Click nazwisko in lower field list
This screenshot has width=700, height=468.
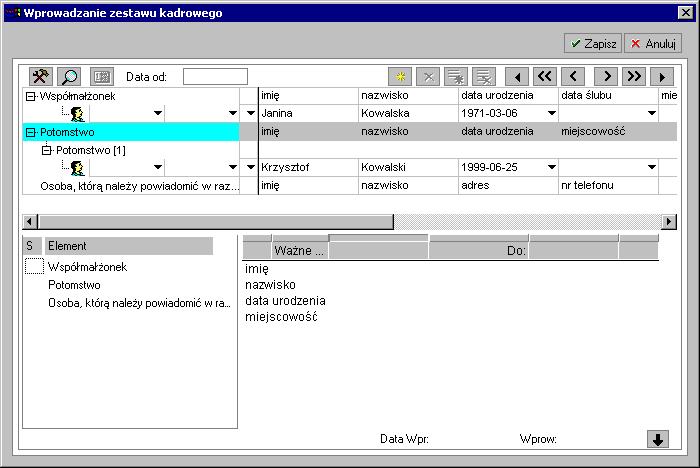(x=271, y=285)
